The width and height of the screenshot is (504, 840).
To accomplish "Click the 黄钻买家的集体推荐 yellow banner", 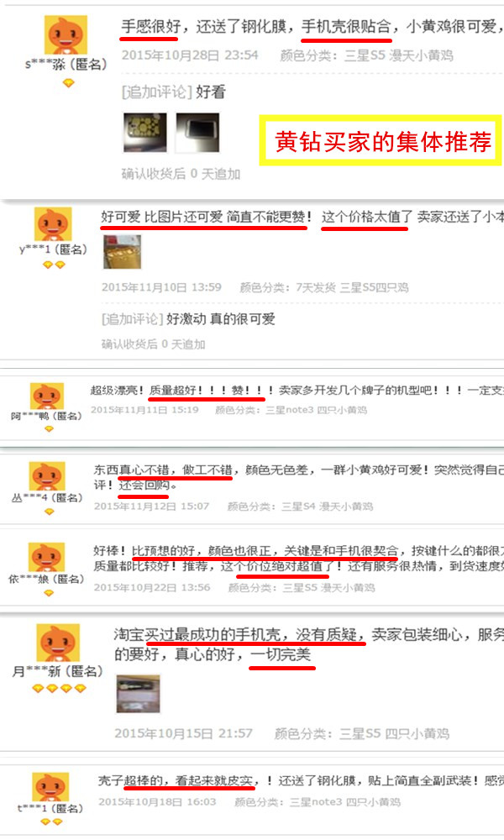I will pos(381,141).
